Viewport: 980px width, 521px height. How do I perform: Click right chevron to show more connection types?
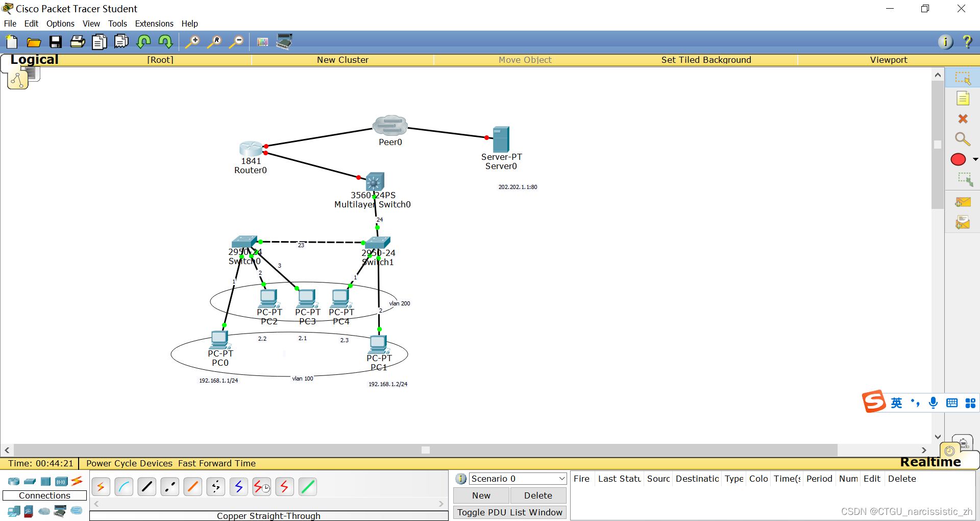441,504
